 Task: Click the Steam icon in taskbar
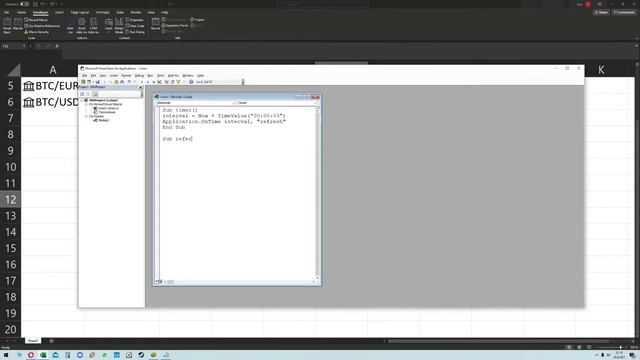(x=141, y=355)
